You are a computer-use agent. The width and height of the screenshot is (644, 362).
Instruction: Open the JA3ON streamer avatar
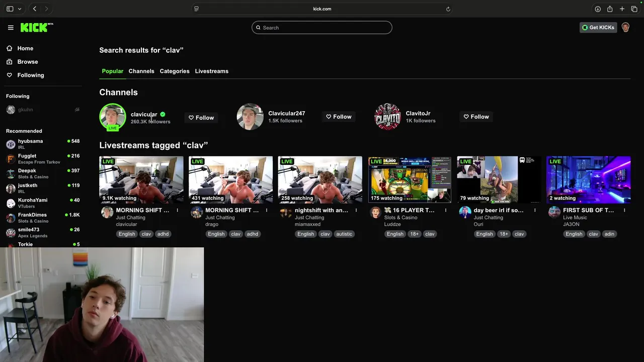click(x=554, y=212)
